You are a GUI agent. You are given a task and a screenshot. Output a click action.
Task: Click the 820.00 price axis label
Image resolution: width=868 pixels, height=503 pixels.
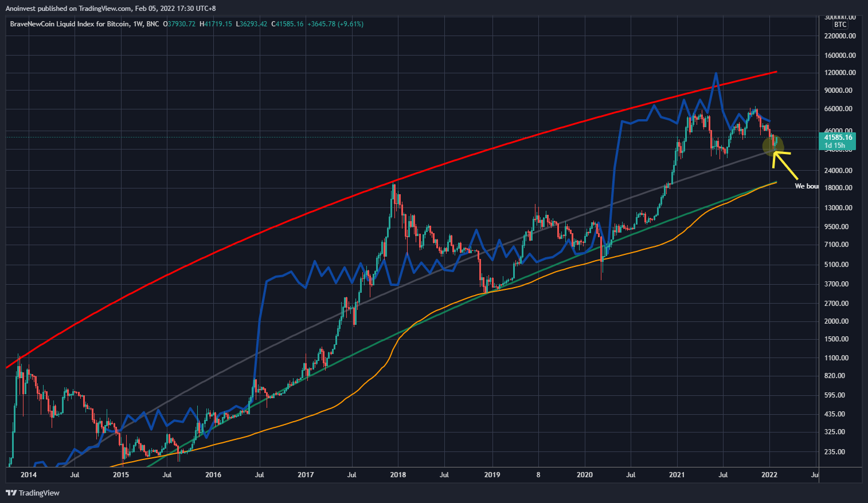coord(835,376)
